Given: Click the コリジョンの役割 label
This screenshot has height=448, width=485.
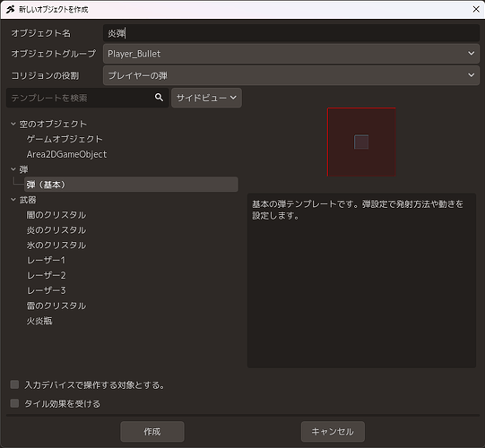Looking at the screenshot, I should pyautogui.click(x=45, y=75).
